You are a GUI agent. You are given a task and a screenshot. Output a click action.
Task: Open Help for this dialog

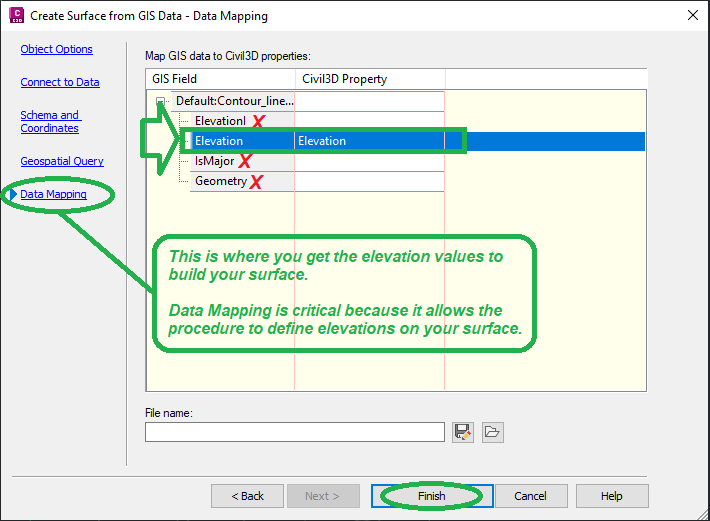[612, 496]
